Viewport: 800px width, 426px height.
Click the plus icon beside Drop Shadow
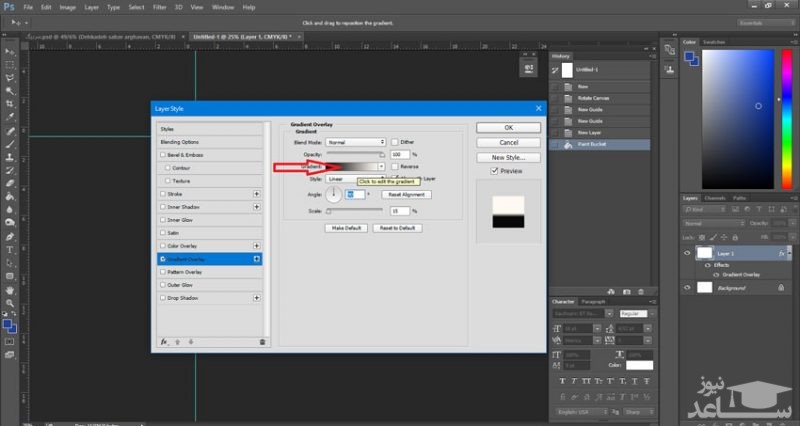click(257, 297)
